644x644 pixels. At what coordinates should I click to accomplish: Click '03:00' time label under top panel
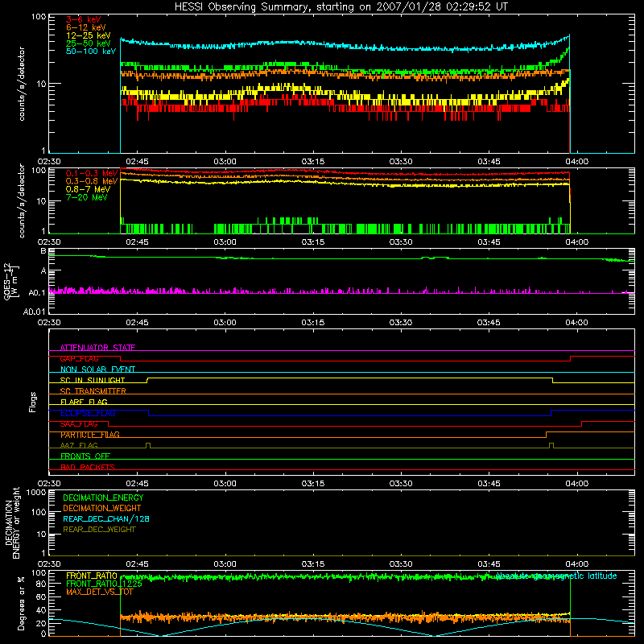tap(225, 162)
